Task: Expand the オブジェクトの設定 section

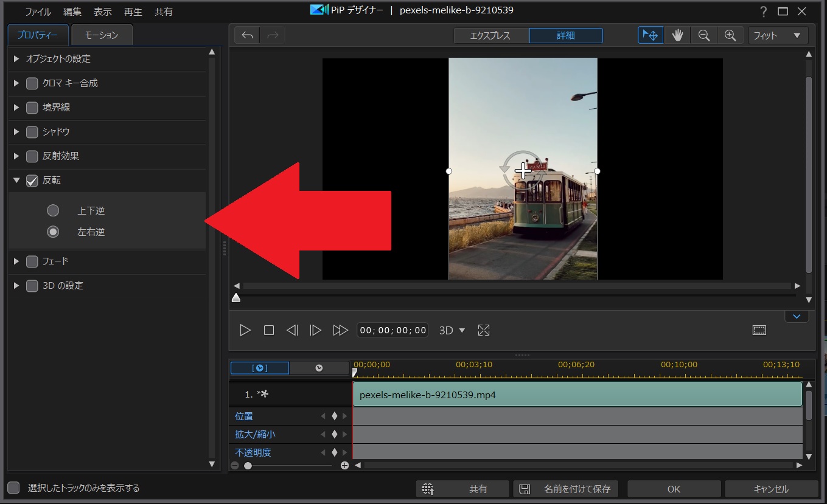Action: (x=16, y=59)
